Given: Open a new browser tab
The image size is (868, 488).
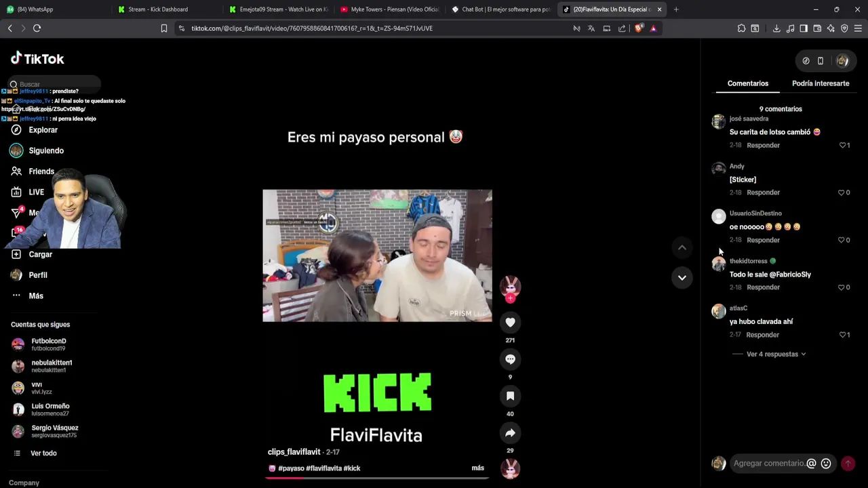Looking at the screenshot, I should (675, 9).
